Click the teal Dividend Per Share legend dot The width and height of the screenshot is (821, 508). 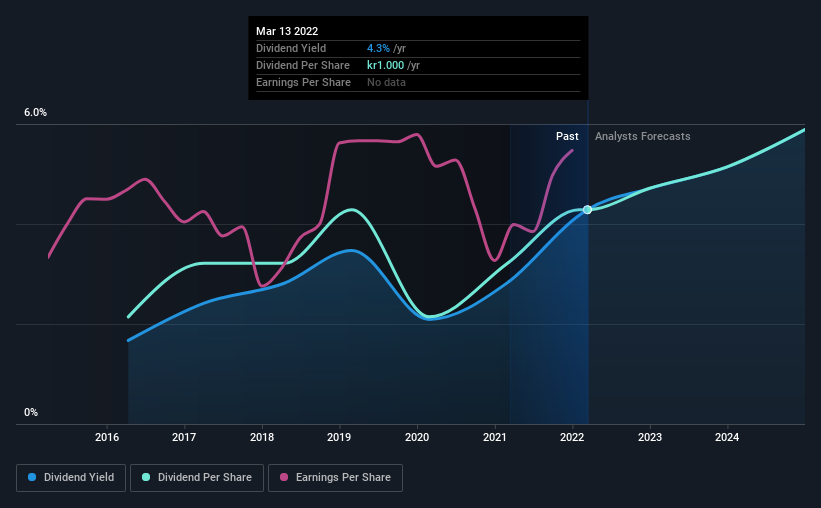click(x=146, y=477)
